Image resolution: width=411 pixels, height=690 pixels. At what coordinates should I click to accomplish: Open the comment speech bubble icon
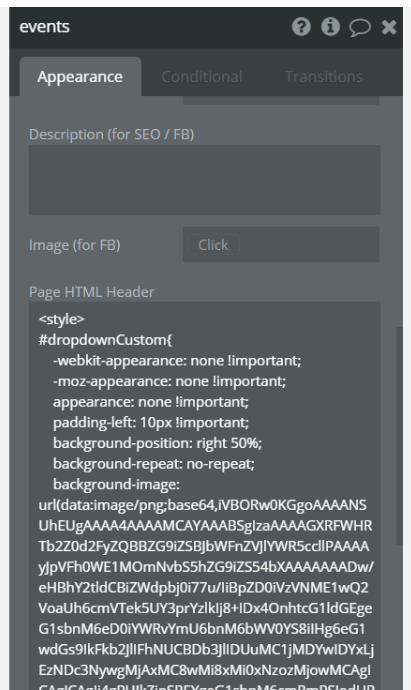[360, 28]
